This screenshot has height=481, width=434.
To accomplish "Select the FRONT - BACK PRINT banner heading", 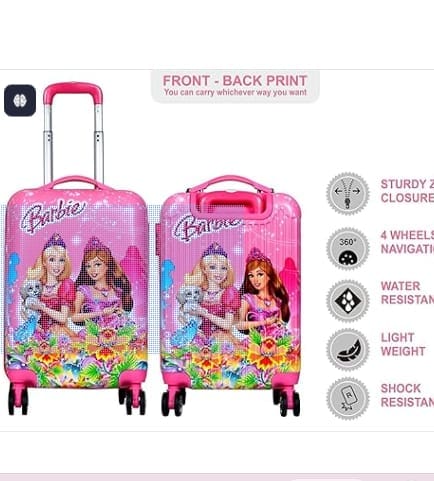I will coord(235,81).
